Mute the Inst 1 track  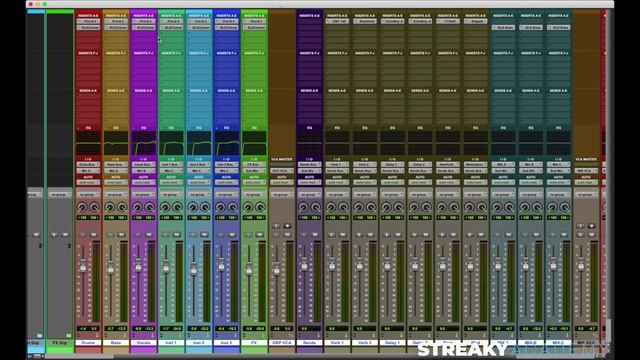click(x=177, y=235)
